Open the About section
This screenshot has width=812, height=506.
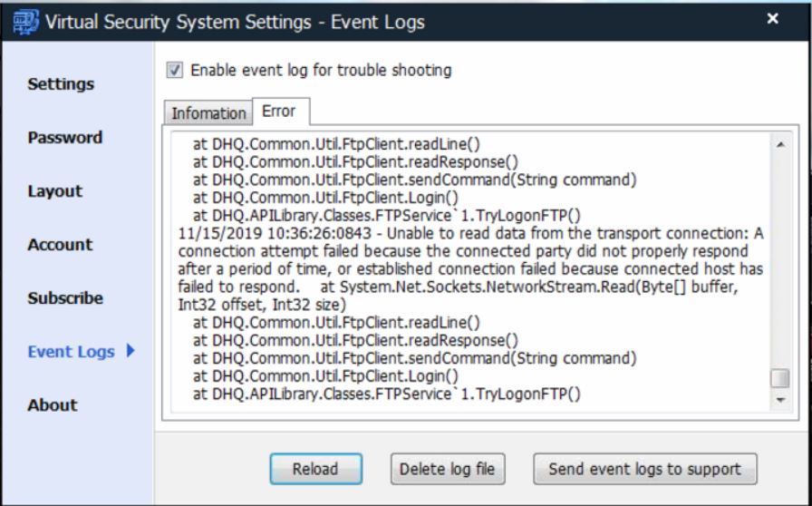[53, 405]
